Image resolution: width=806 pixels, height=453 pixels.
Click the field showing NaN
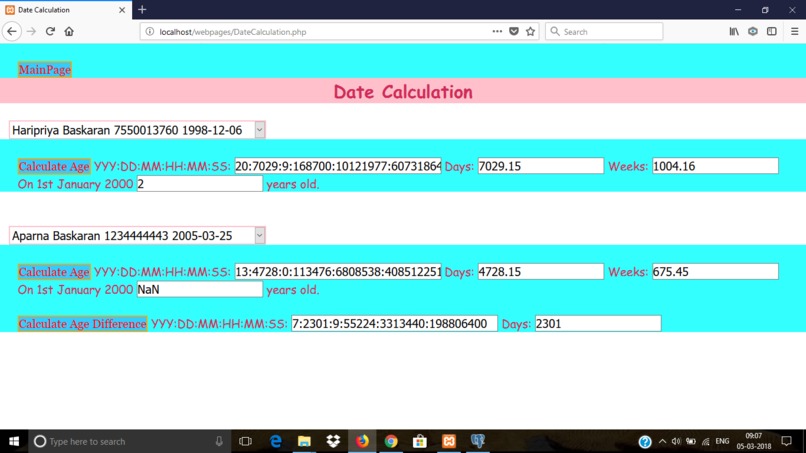[x=199, y=289]
